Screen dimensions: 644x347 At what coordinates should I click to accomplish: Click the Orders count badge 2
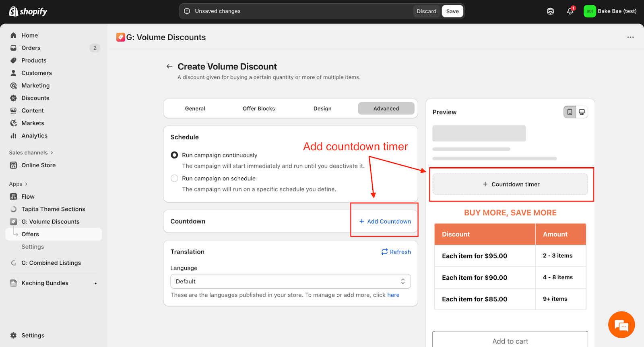tap(95, 48)
